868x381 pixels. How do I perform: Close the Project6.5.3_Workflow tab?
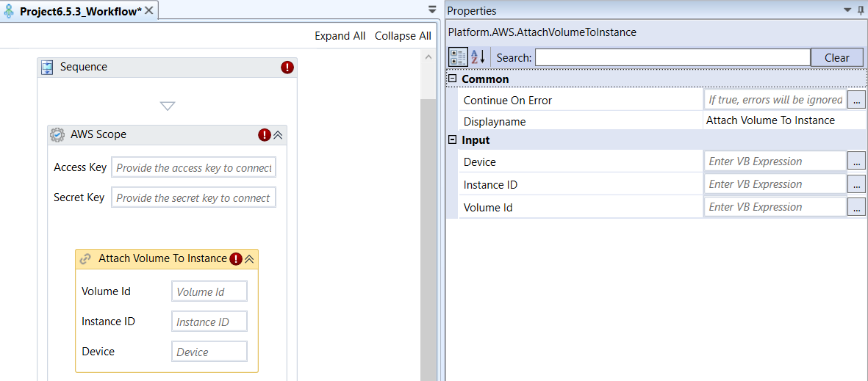pos(149,11)
